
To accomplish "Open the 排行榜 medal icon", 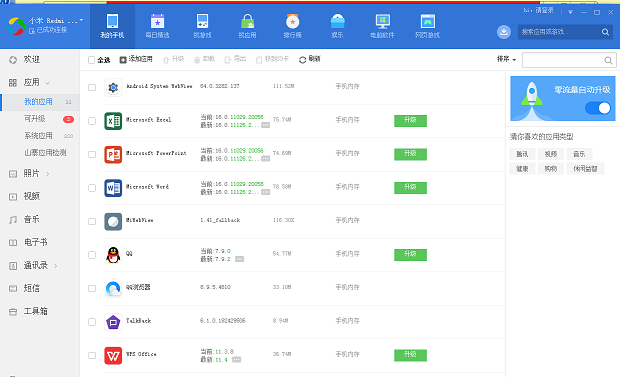I will 293,21.
